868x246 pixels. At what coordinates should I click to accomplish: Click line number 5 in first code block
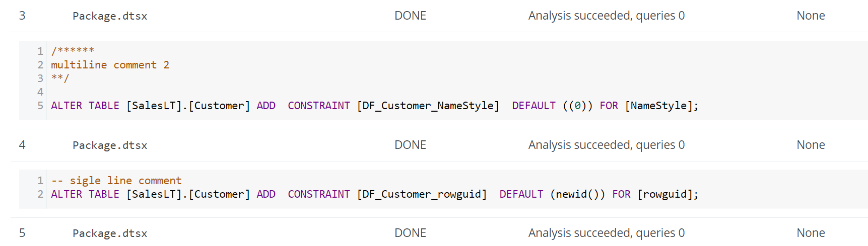click(x=40, y=106)
